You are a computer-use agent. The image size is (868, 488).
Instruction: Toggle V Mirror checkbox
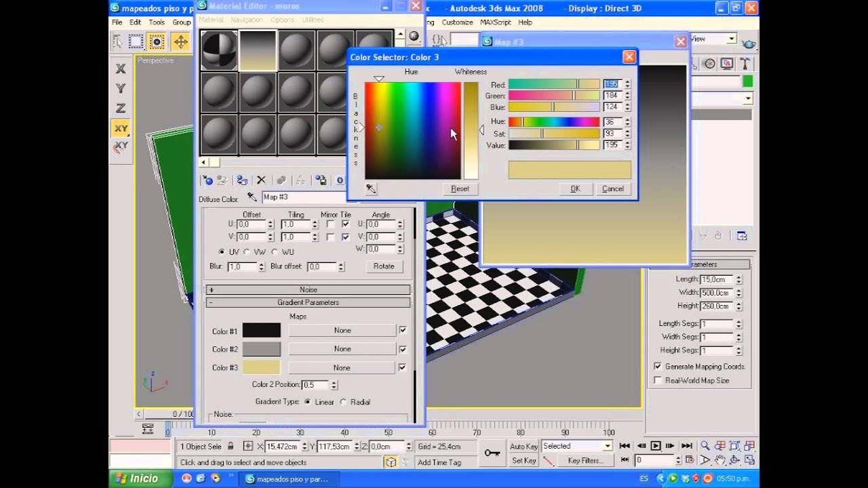coord(330,237)
